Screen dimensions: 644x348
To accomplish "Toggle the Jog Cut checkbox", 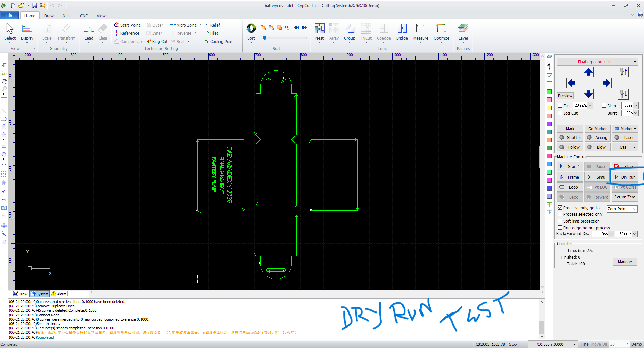I will point(560,113).
